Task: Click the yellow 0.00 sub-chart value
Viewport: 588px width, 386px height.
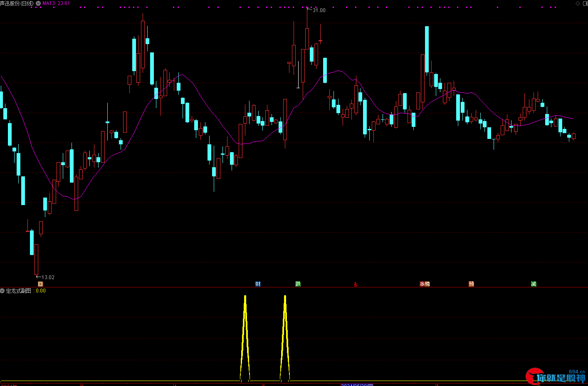Action: (x=41, y=291)
